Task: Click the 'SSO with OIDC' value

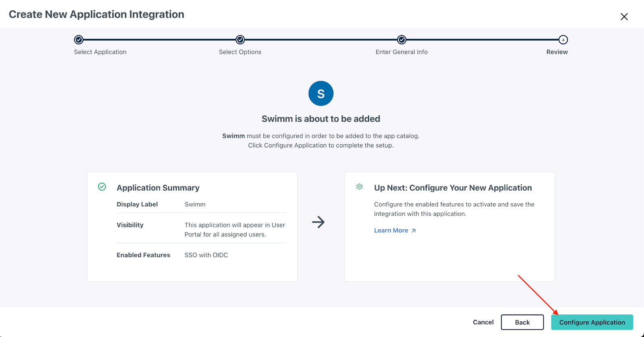Action: (206, 255)
